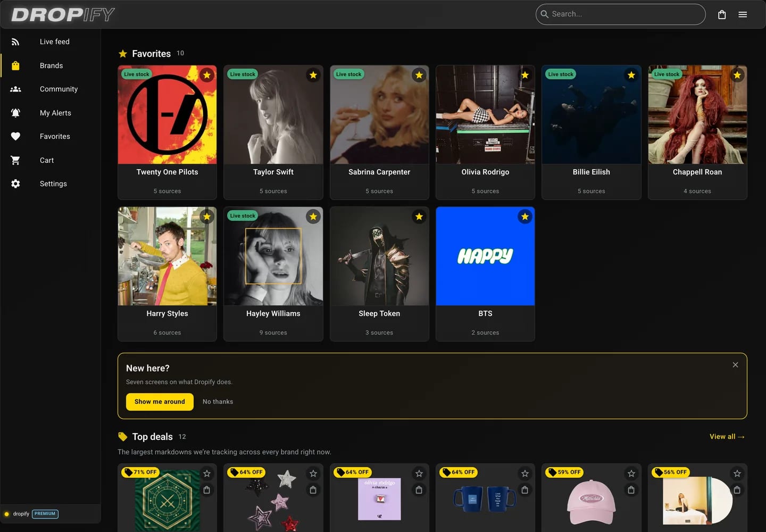Open Chappell Roan brand image
The image size is (766, 532).
pos(697,115)
